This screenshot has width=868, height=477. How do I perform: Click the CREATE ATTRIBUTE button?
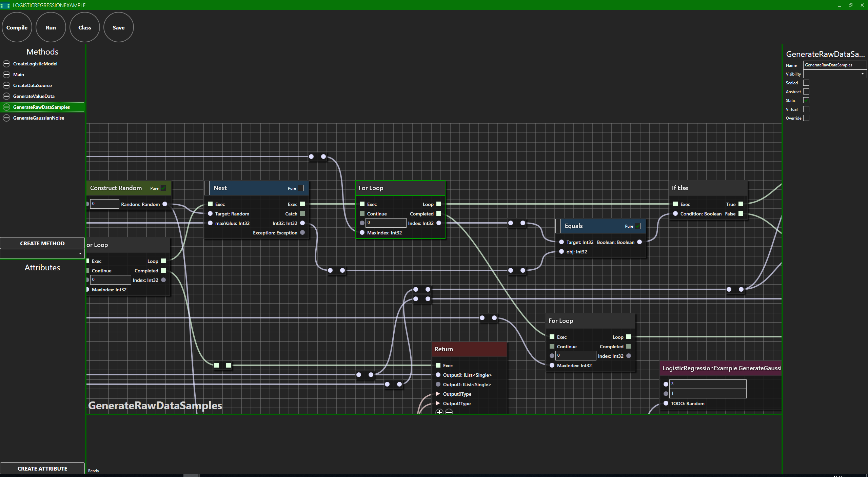click(x=42, y=469)
